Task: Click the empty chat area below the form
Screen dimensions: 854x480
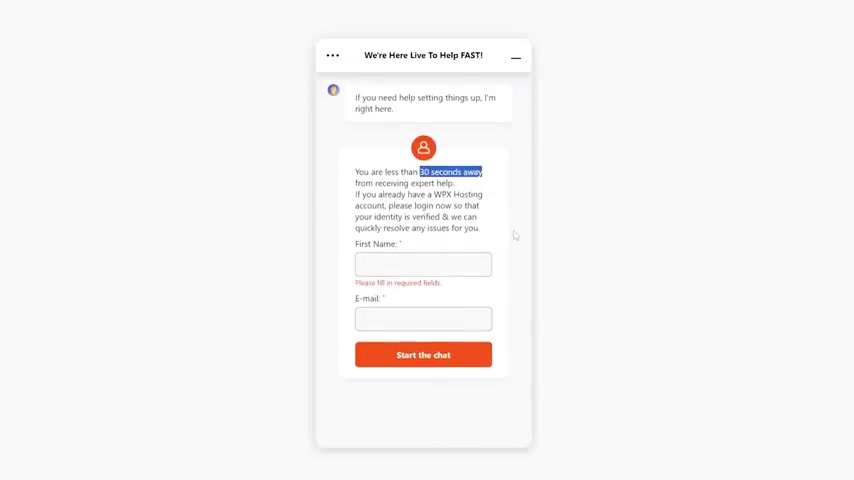Action: click(423, 413)
